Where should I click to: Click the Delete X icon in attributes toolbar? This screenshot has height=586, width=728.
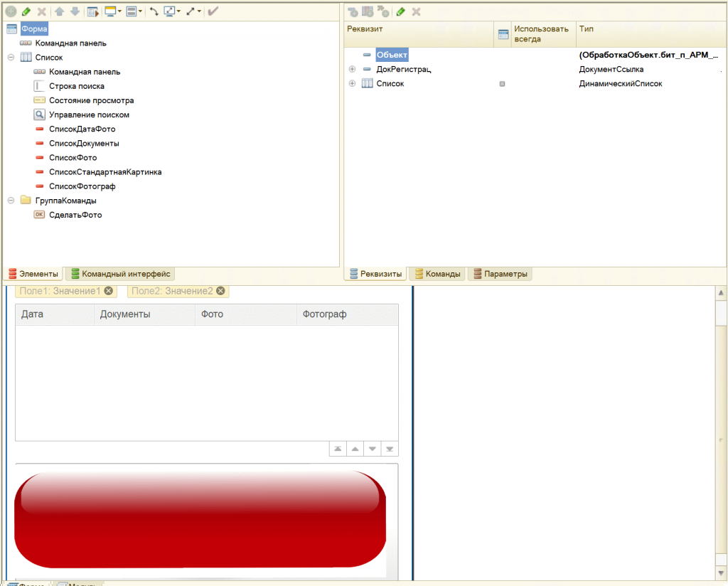pos(417,11)
